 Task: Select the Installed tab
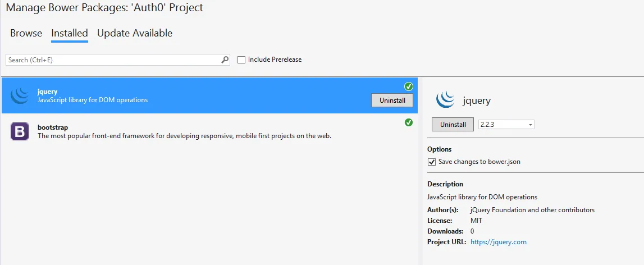(x=70, y=33)
